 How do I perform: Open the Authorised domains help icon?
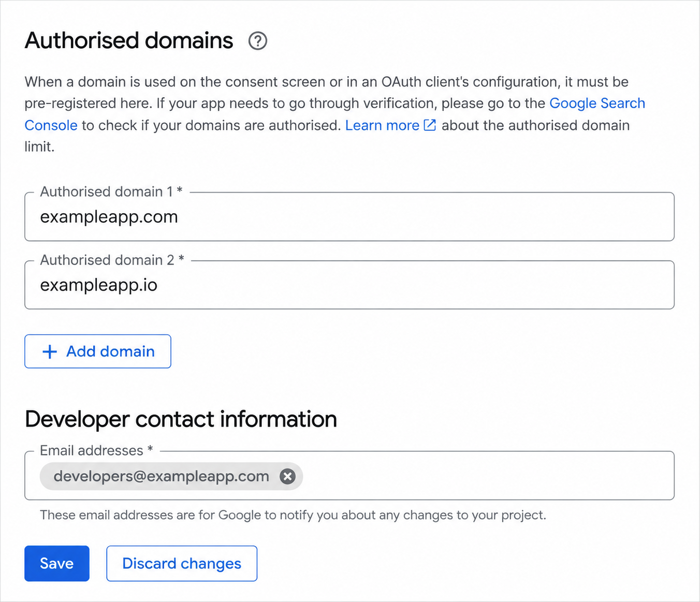click(x=258, y=41)
